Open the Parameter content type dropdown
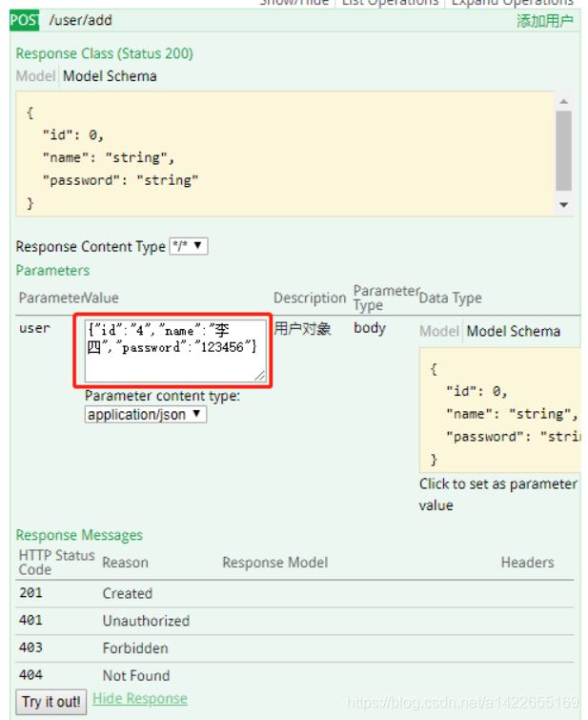Viewport: 588px width, 720px height. pyautogui.click(x=145, y=415)
